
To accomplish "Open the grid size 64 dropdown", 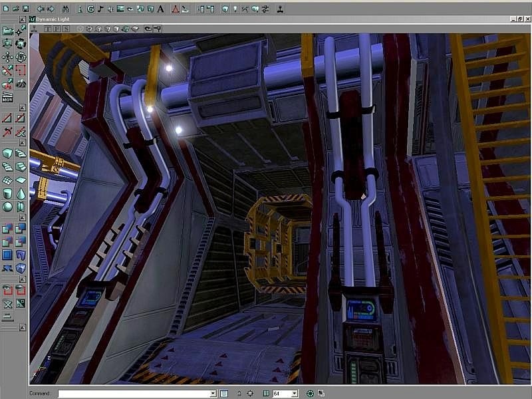I will tap(295, 394).
